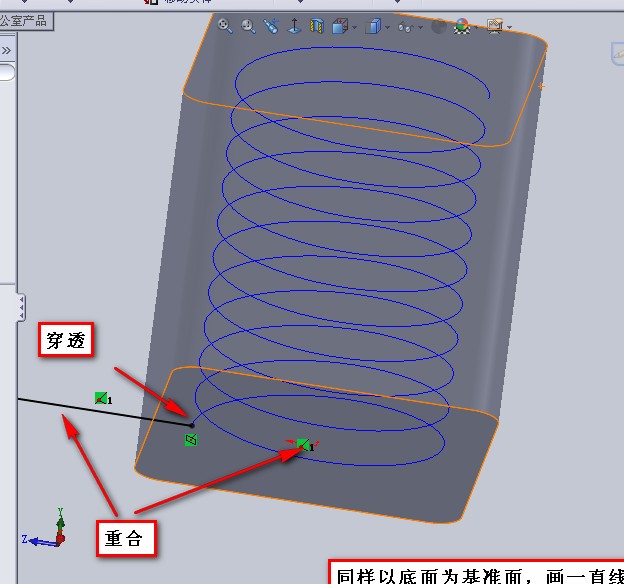Viewport: 624px width, 584px height.
Task: Click the View Settings monitor icon
Action: click(495, 26)
